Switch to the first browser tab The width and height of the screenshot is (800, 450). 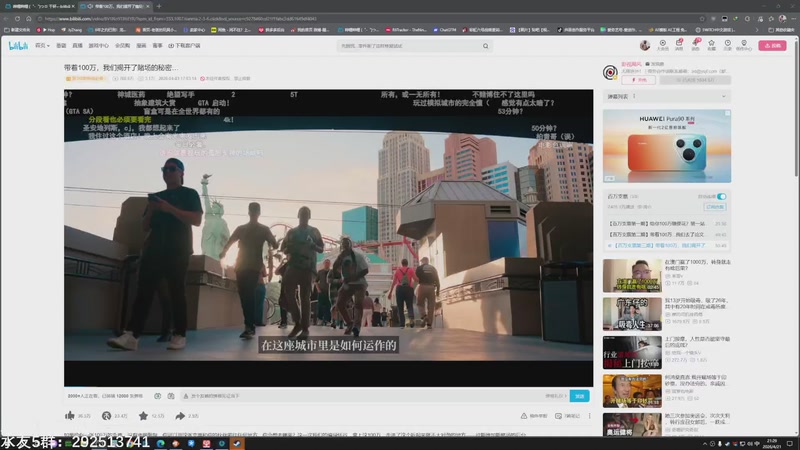(x=40, y=6)
